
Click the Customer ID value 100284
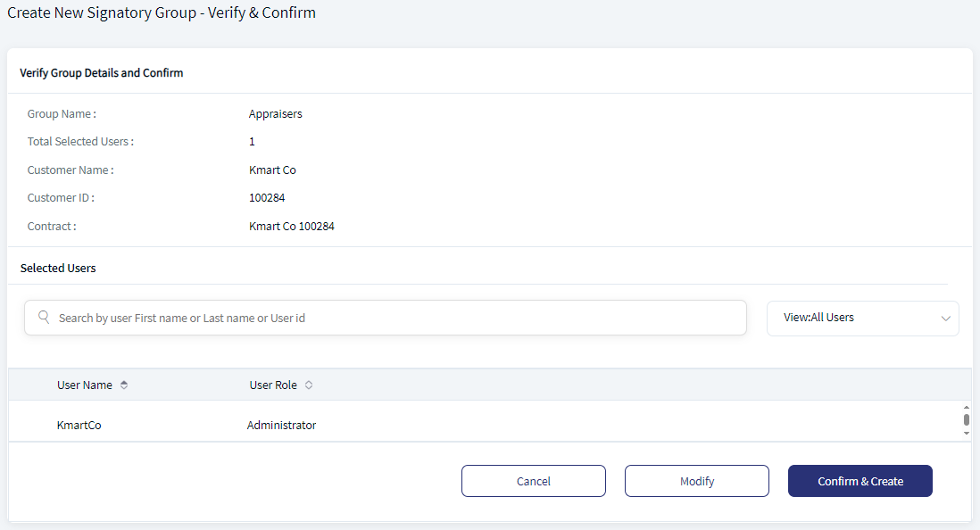(267, 197)
